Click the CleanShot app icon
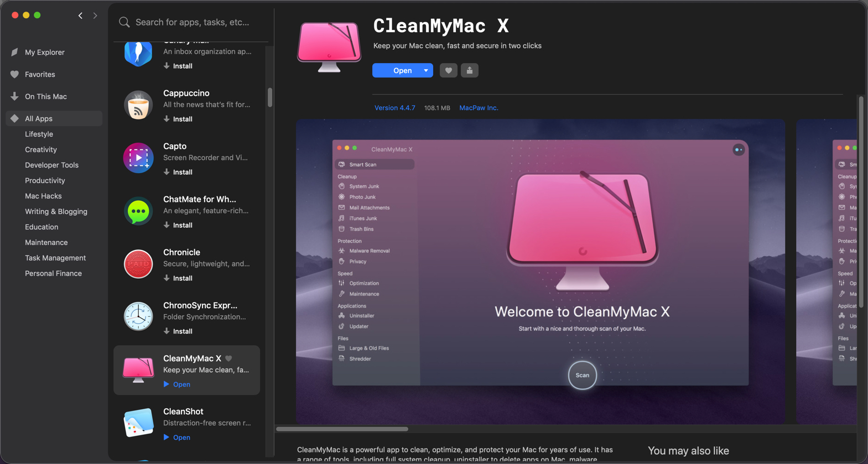 pyautogui.click(x=138, y=423)
